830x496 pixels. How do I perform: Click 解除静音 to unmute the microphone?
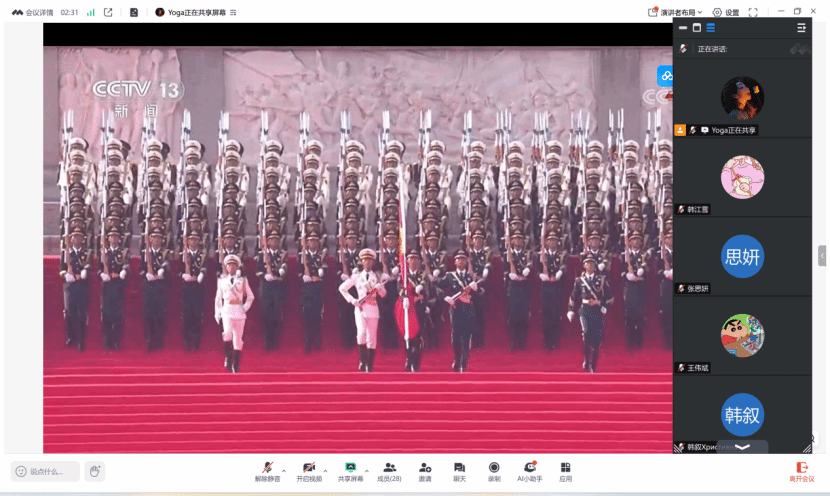click(x=267, y=471)
